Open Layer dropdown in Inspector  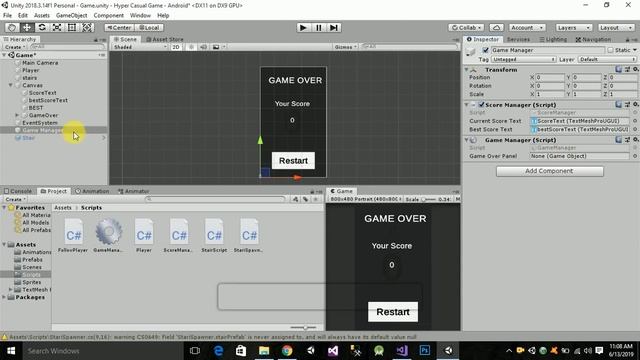(x=607, y=59)
